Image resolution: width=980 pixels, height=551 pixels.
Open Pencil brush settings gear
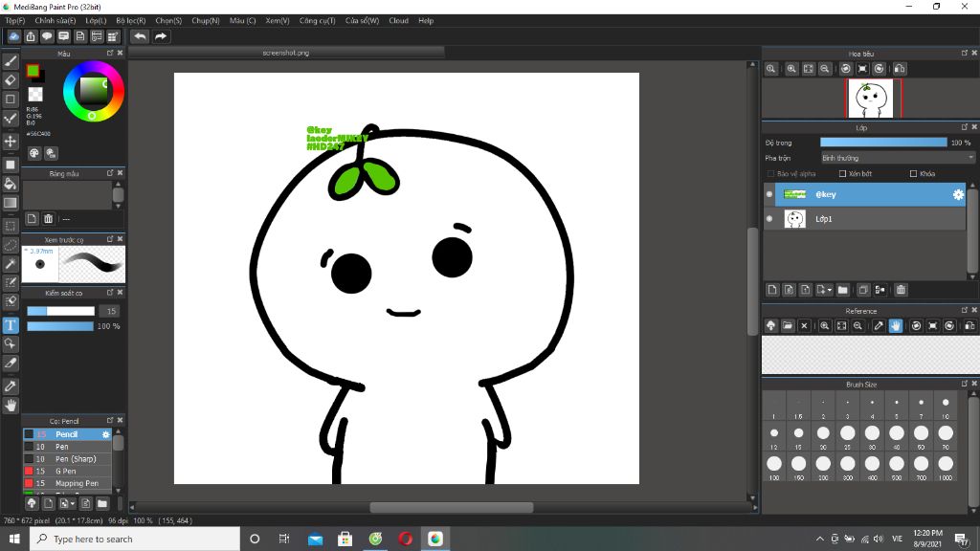[x=105, y=434]
